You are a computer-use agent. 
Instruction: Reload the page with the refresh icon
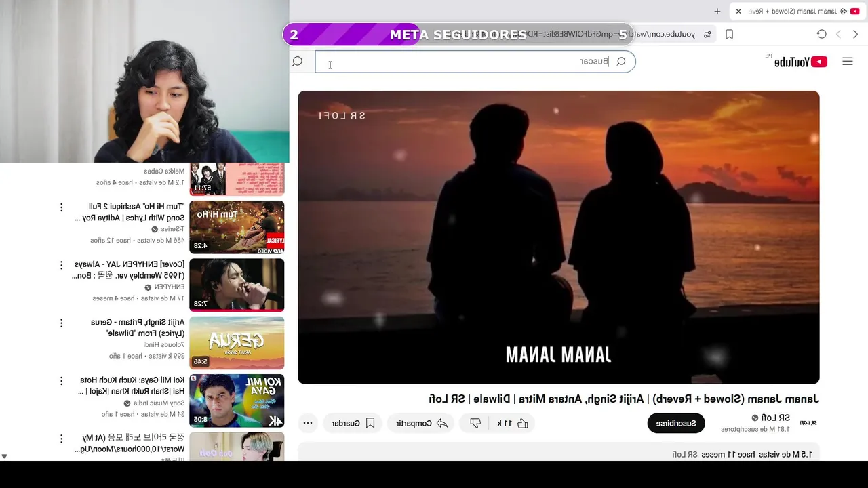(821, 34)
